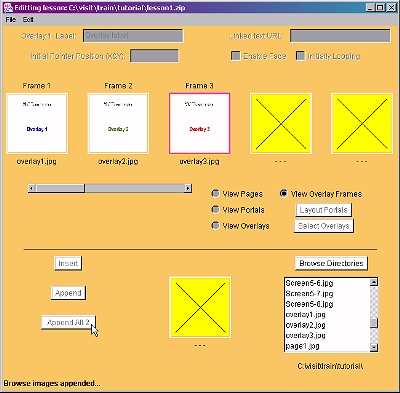Click the Overlay 1 Label input field
This screenshot has width=400, height=393.
coord(133,36)
